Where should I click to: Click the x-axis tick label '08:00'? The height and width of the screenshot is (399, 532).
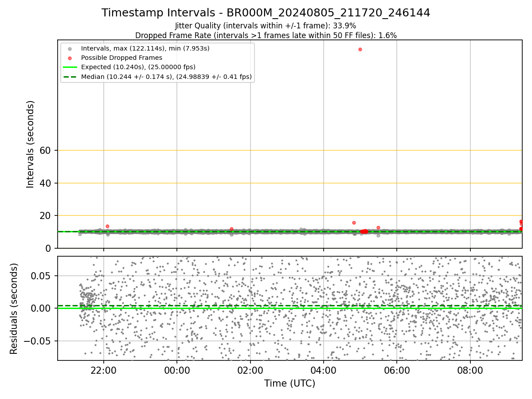click(x=470, y=371)
